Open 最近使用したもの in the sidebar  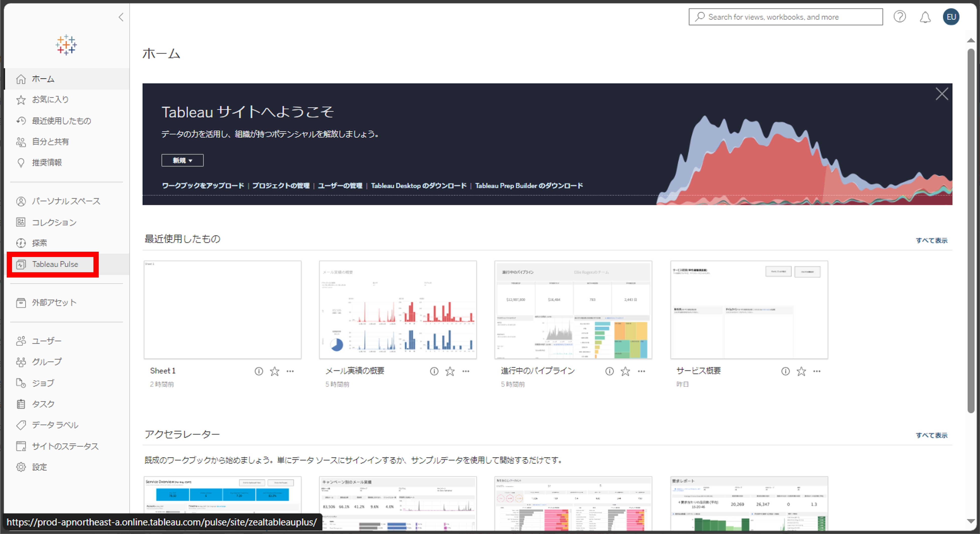coord(67,120)
